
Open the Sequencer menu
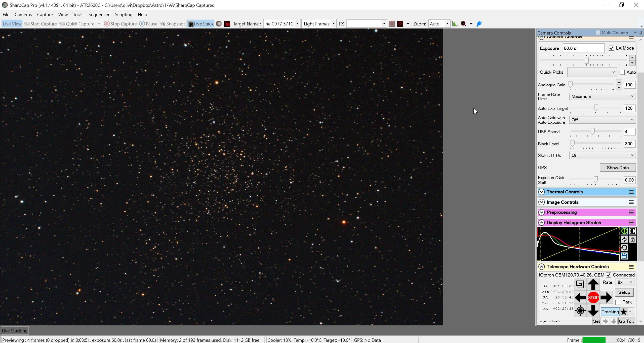pos(99,15)
